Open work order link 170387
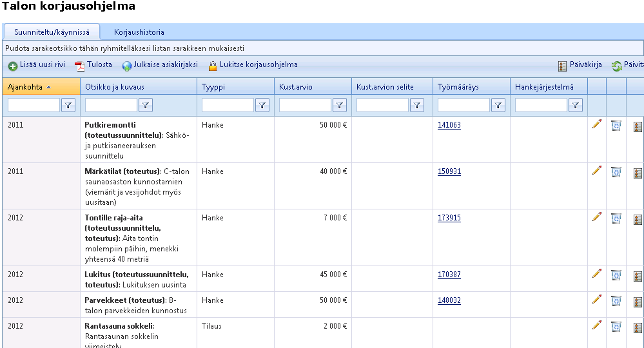 coord(449,274)
